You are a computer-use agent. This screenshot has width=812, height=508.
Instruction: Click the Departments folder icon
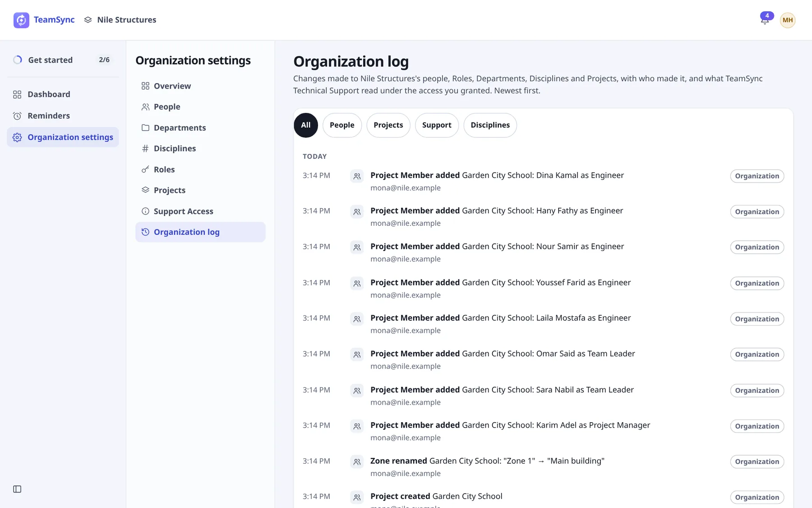[x=145, y=128]
